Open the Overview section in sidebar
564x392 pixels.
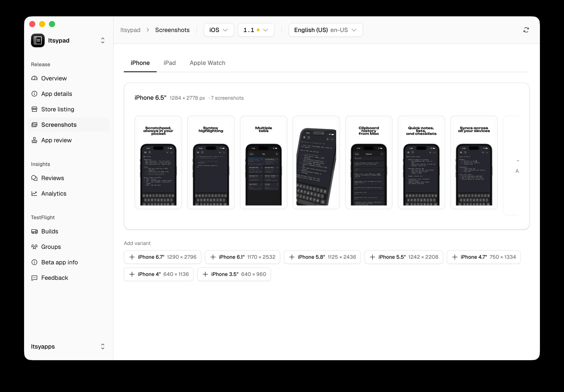[x=54, y=78]
